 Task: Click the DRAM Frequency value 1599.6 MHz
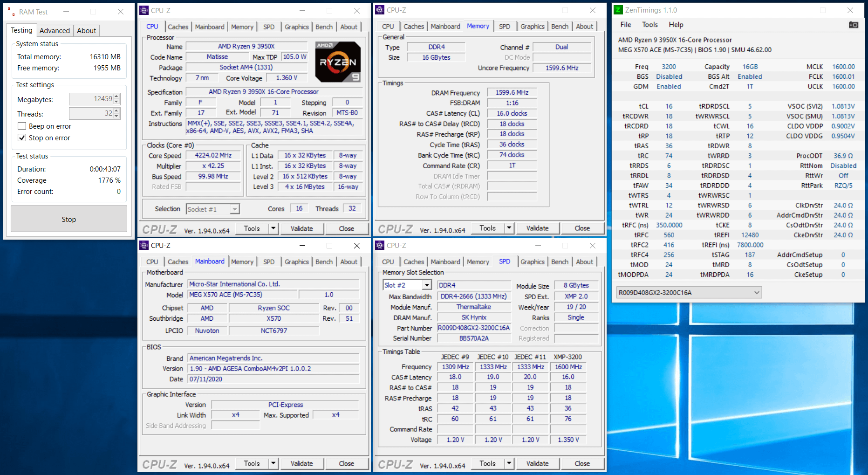coord(512,92)
